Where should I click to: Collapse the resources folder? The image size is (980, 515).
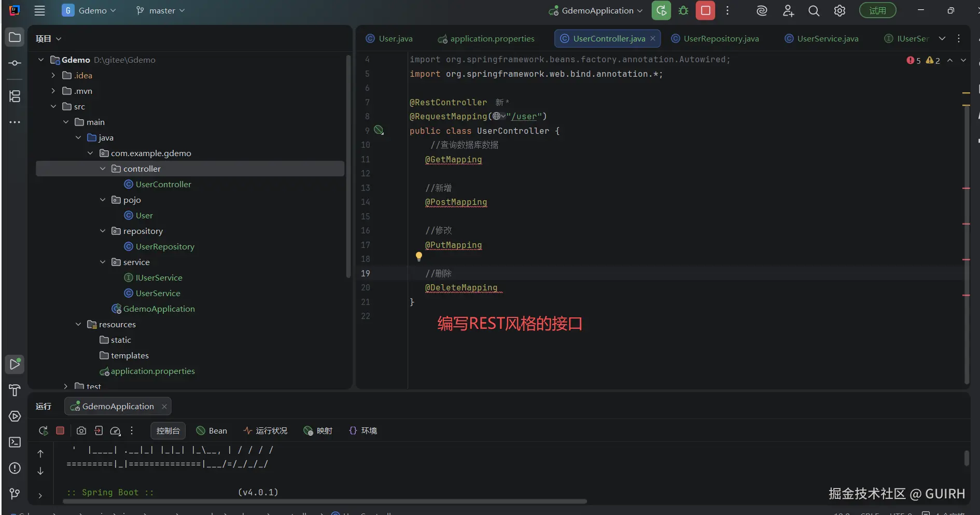[78, 324]
